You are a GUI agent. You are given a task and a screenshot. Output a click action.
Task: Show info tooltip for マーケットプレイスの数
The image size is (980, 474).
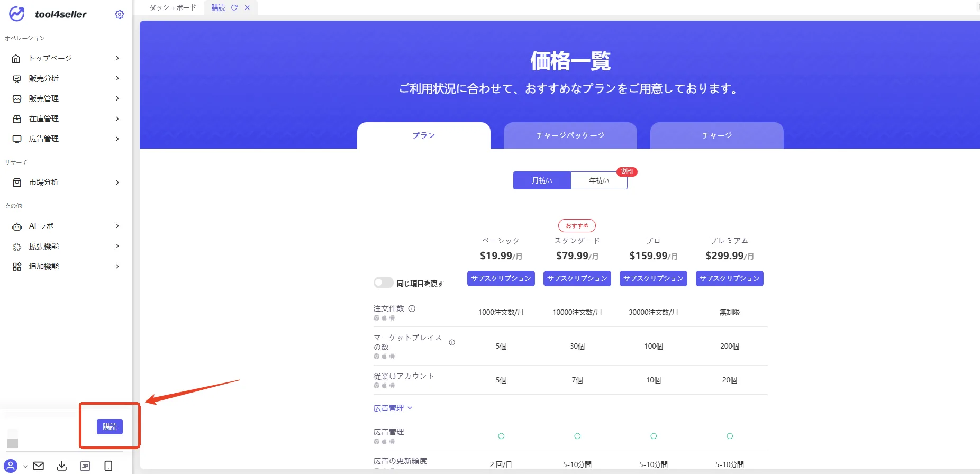tap(452, 342)
